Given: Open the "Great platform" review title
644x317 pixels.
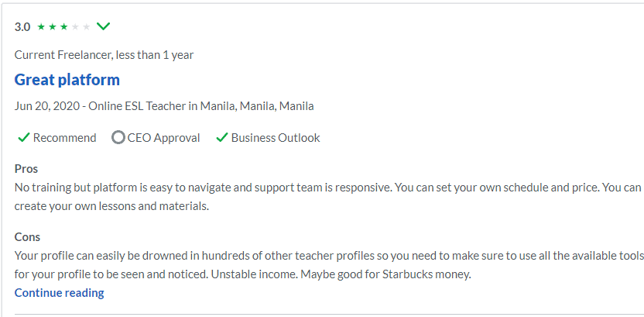Looking at the screenshot, I should coord(67,80).
